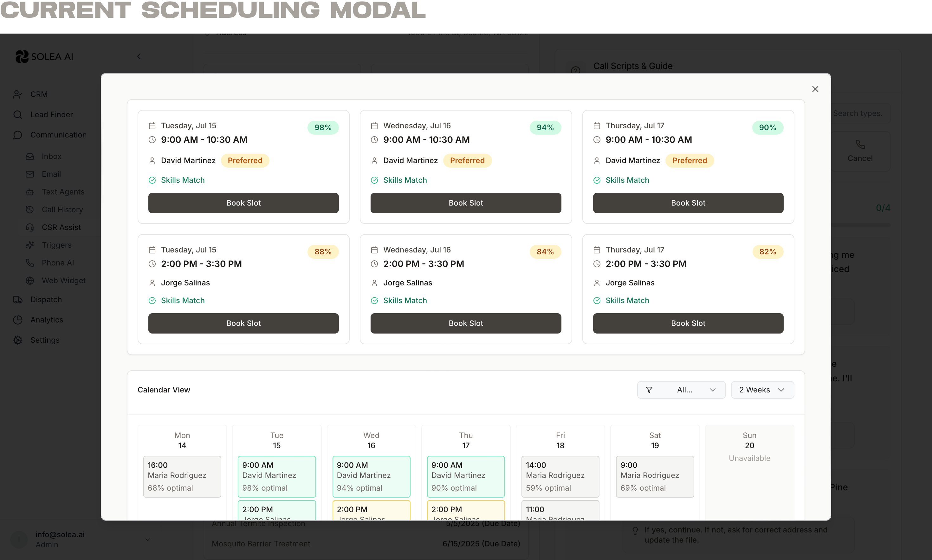Click the Dispatch truck icon

pyautogui.click(x=17, y=300)
